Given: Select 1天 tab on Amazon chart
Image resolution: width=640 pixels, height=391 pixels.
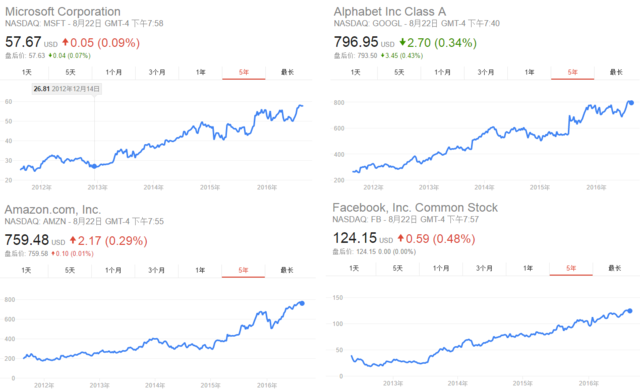Looking at the screenshot, I should [x=26, y=270].
